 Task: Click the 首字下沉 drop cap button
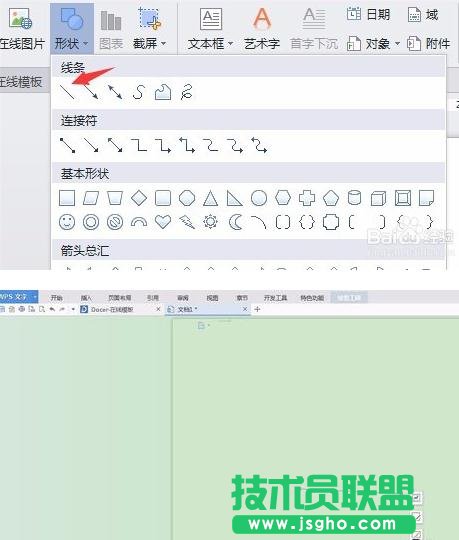tap(314, 29)
